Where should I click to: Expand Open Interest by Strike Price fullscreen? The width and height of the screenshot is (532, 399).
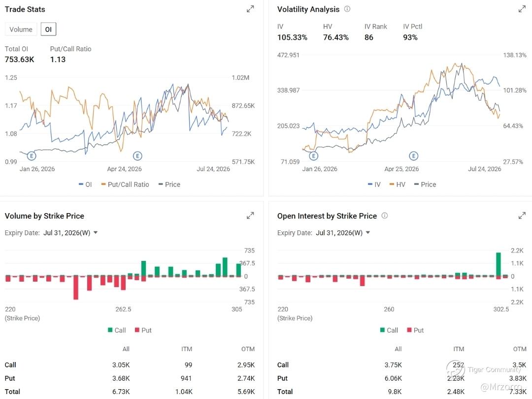(522, 216)
